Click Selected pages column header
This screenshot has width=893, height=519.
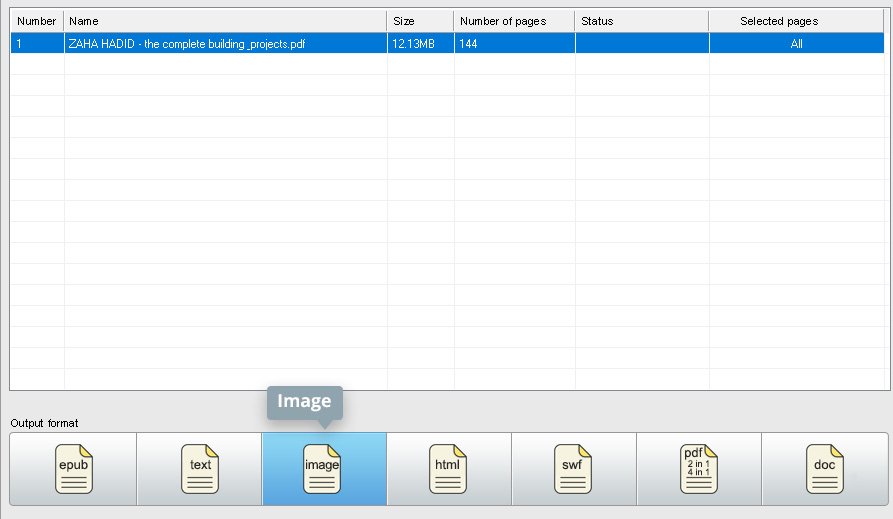796,21
